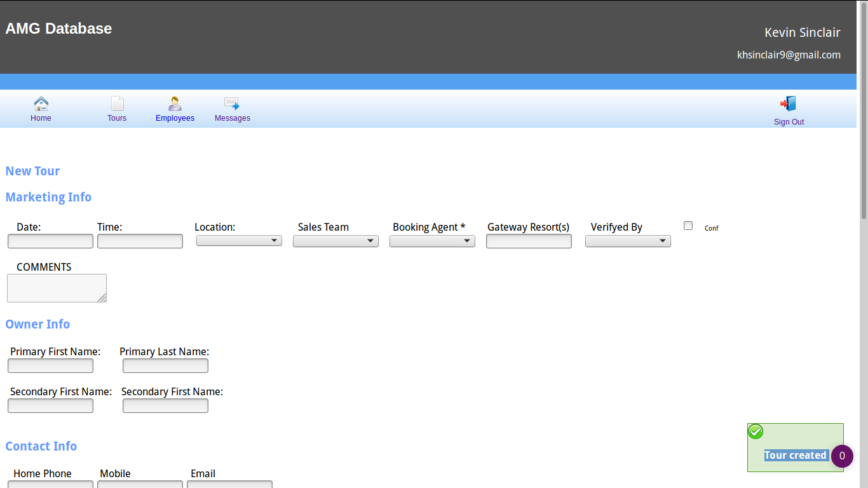Viewport: 868px width, 488px height.
Task: Expand the Booking Agent dropdown
Action: [432, 241]
